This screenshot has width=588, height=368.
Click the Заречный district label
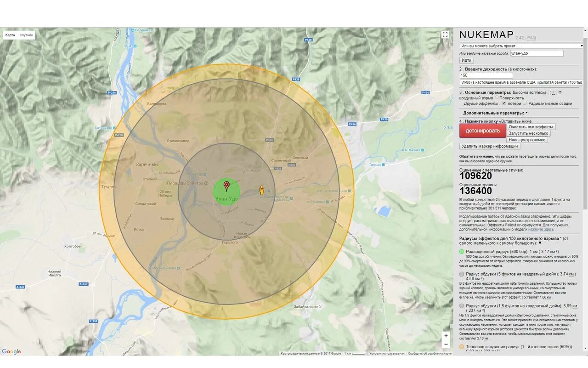click(x=147, y=164)
